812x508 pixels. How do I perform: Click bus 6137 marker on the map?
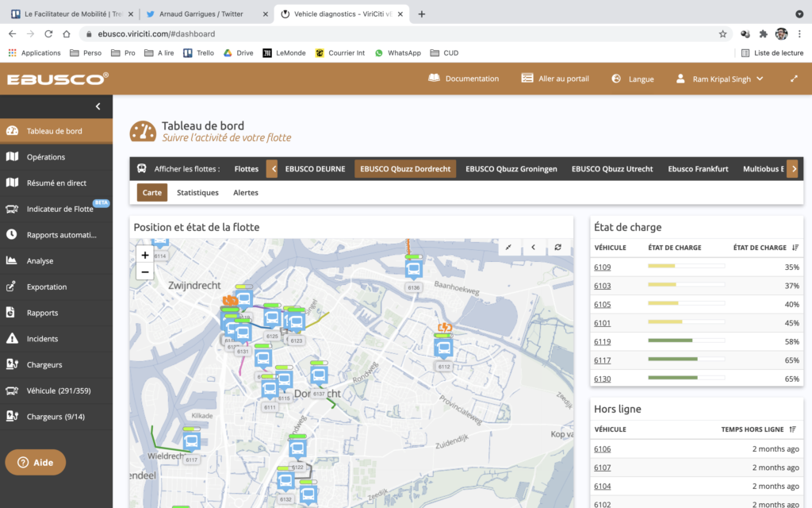(319, 376)
